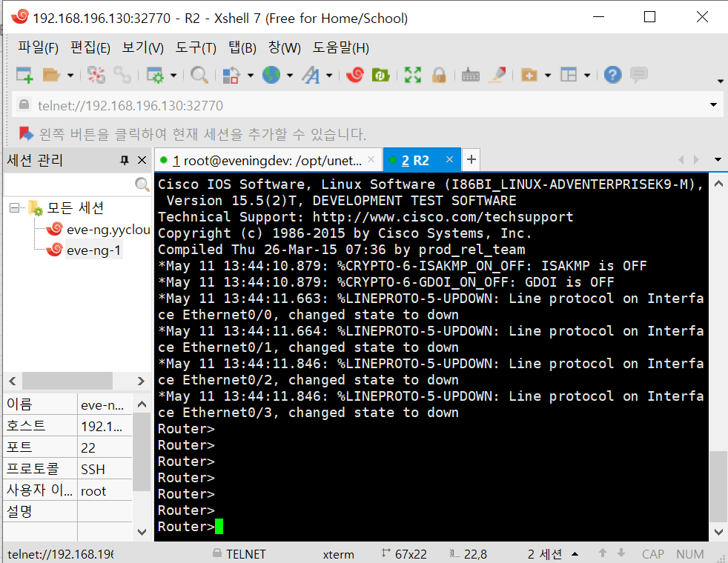Open the tab list dropdown arrow
Viewport: 728px width, 563px height.
tap(718, 159)
